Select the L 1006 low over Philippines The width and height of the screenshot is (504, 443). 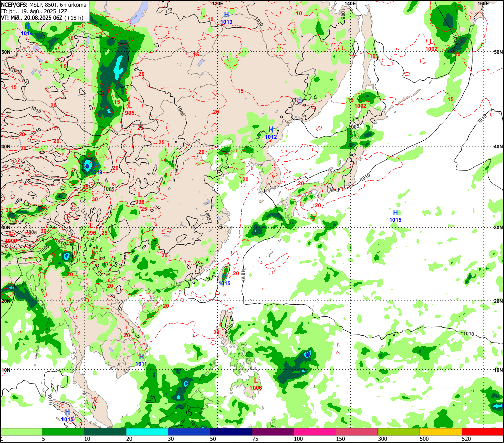tap(256, 384)
